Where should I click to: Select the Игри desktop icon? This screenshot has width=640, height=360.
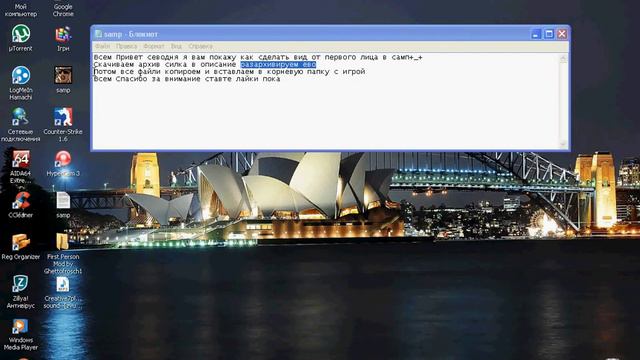(63, 38)
